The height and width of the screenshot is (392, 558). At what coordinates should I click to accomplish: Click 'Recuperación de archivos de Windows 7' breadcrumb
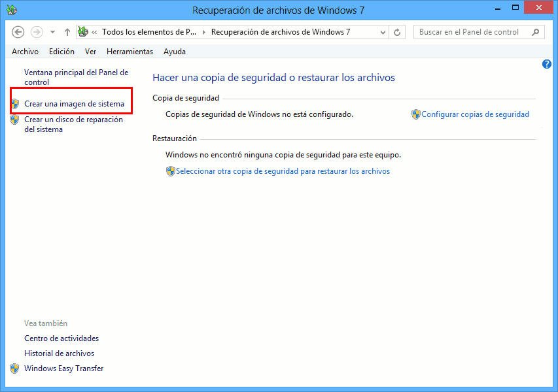[x=281, y=32]
